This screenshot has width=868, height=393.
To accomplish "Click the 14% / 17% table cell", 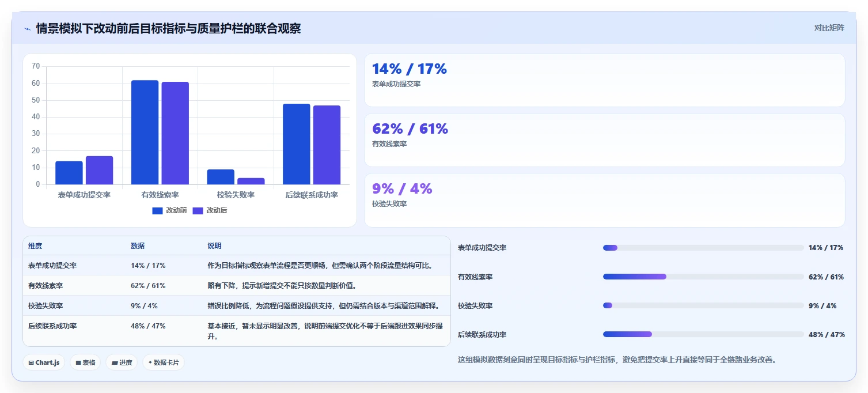I will [x=148, y=266].
